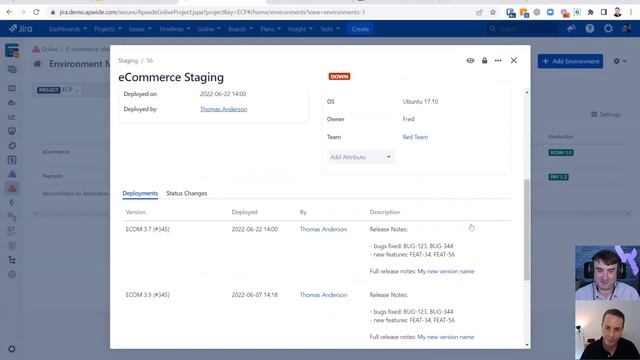Open the Insight dropdown menu
This screenshot has width=640, height=360.
click(300, 29)
